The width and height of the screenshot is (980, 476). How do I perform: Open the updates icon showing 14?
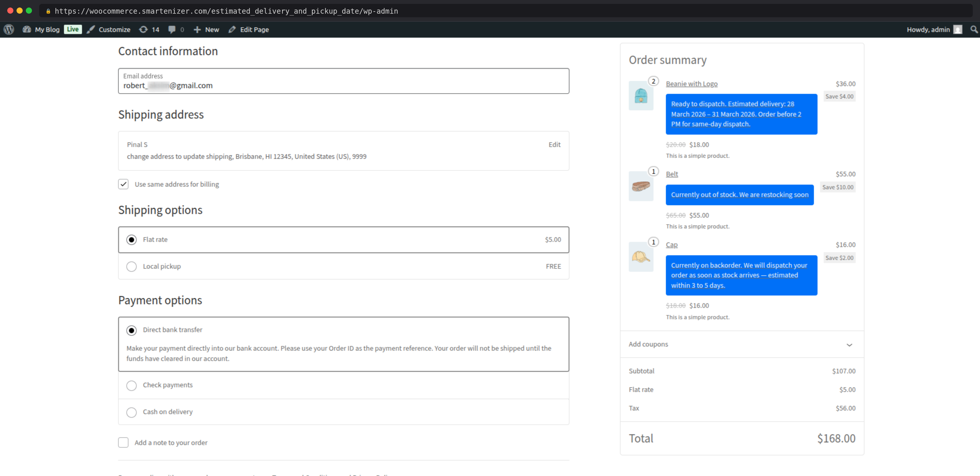point(143,29)
